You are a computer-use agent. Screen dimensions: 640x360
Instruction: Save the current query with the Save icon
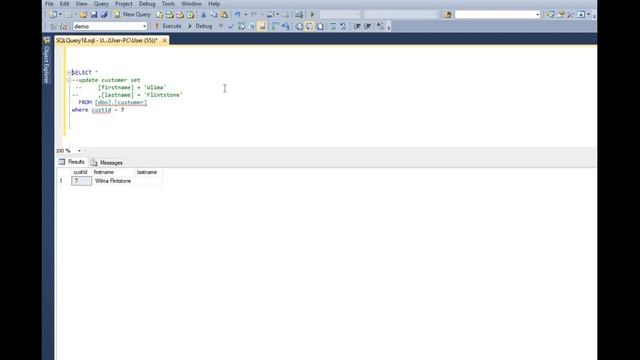[94, 15]
